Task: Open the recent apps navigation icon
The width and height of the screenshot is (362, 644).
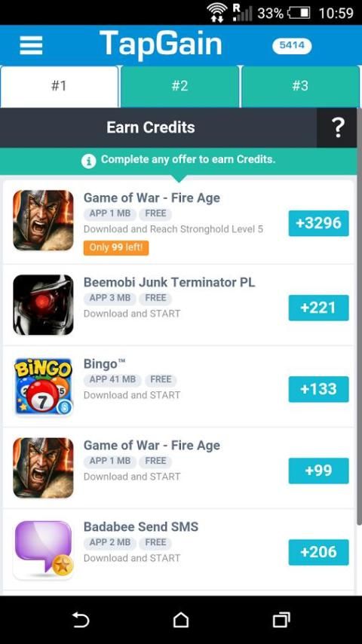Action: pos(281,620)
